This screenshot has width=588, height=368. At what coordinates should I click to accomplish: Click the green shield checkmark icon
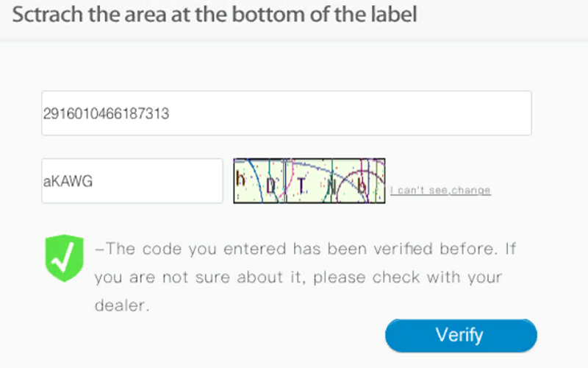[x=64, y=258]
